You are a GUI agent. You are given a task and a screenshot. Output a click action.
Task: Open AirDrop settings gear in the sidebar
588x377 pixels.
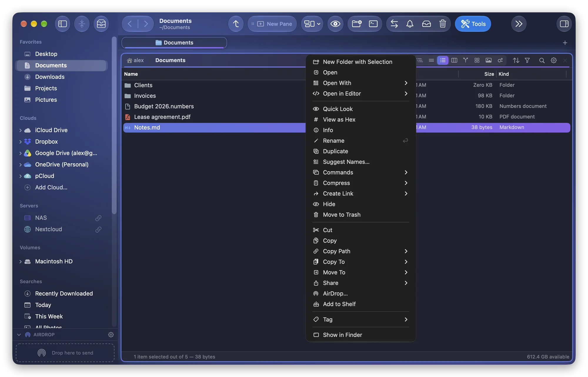click(x=111, y=335)
